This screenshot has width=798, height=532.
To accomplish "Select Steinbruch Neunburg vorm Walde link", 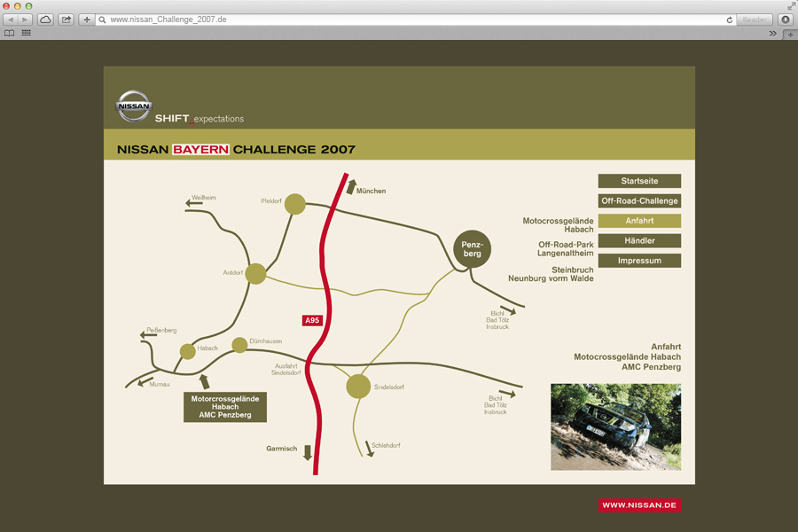I will [551, 274].
